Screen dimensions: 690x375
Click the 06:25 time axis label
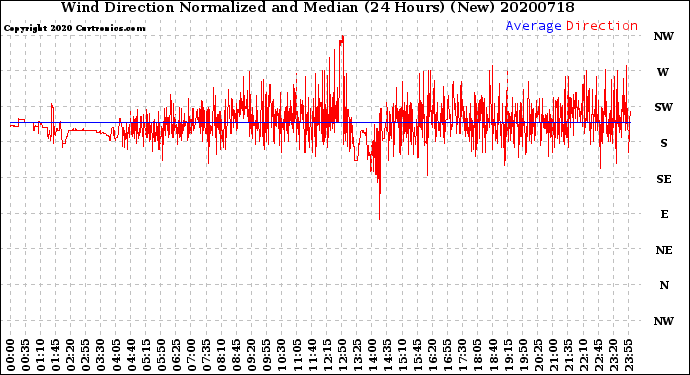[x=176, y=355]
